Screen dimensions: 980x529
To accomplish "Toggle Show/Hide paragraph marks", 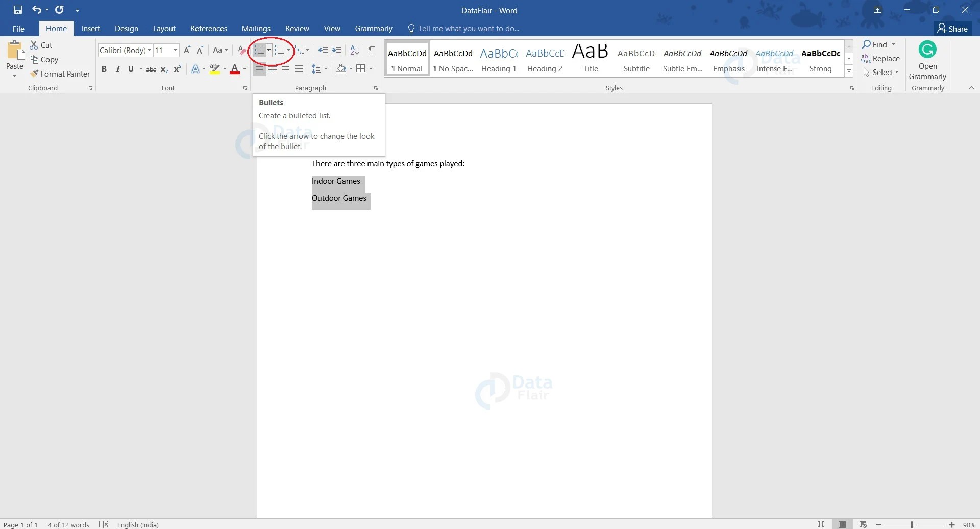I will (371, 50).
